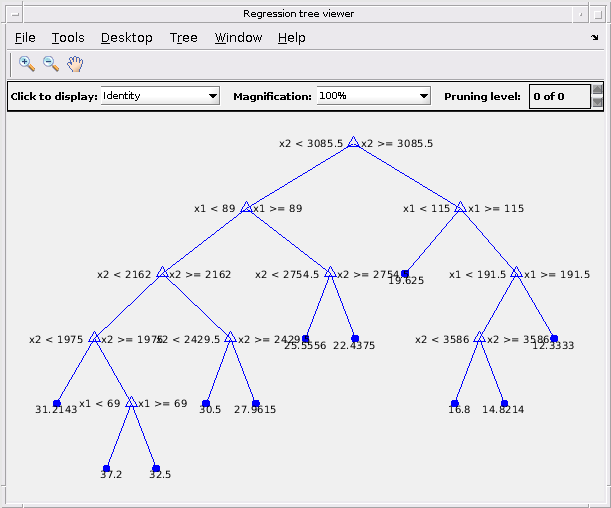Click the leaf node valued 12.3333
Image resolution: width=611 pixels, height=508 pixels.
click(554, 339)
